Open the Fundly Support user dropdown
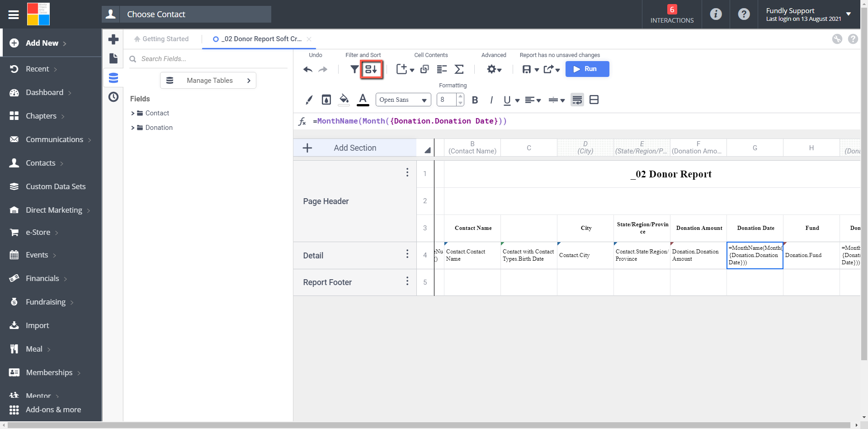This screenshot has width=868, height=429. tap(849, 14)
